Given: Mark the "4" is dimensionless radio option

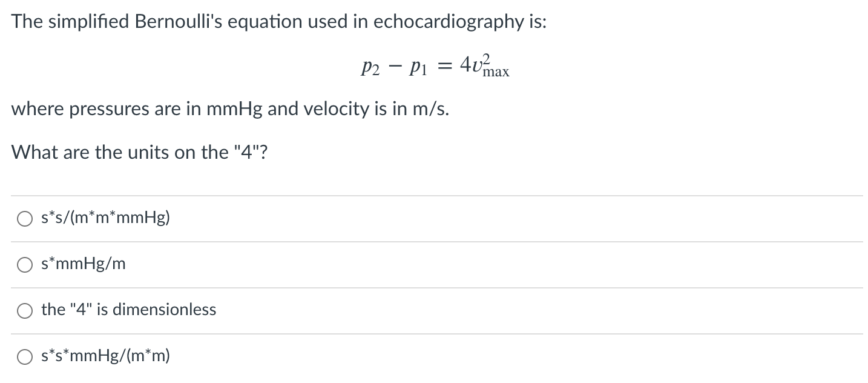Looking at the screenshot, I should (x=25, y=310).
